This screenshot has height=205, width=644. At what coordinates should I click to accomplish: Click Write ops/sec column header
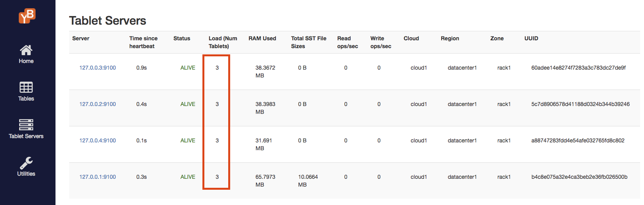[381, 42]
